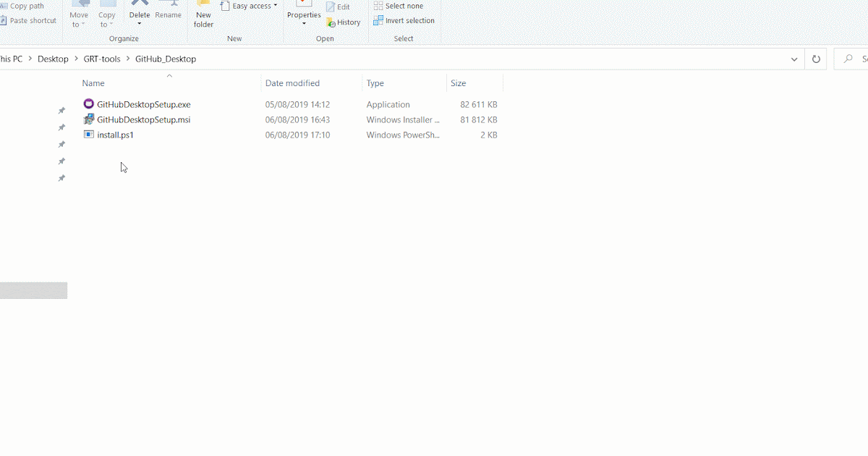Open the Easy access dropdown
Viewport: 868px width, 456px height.
248,5
